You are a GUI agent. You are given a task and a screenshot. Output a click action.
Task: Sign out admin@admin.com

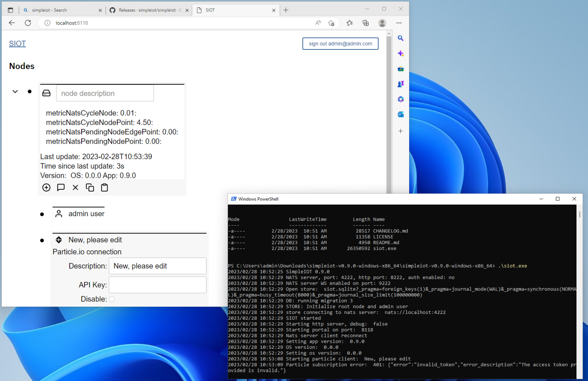coord(340,43)
